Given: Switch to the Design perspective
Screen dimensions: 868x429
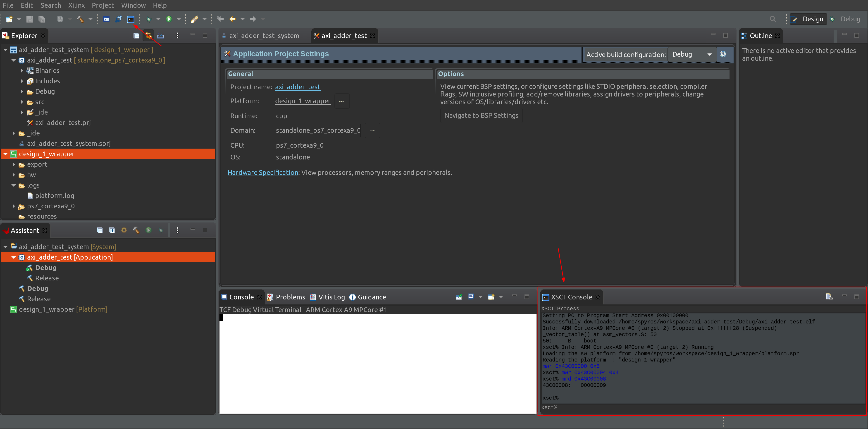Looking at the screenshot, I should pos(808,19).
